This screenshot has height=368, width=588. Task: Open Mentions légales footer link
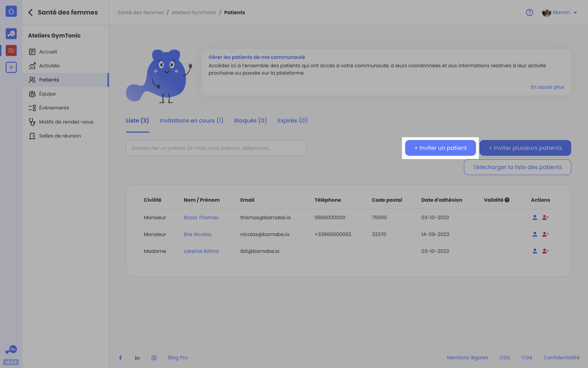point(468,357)
